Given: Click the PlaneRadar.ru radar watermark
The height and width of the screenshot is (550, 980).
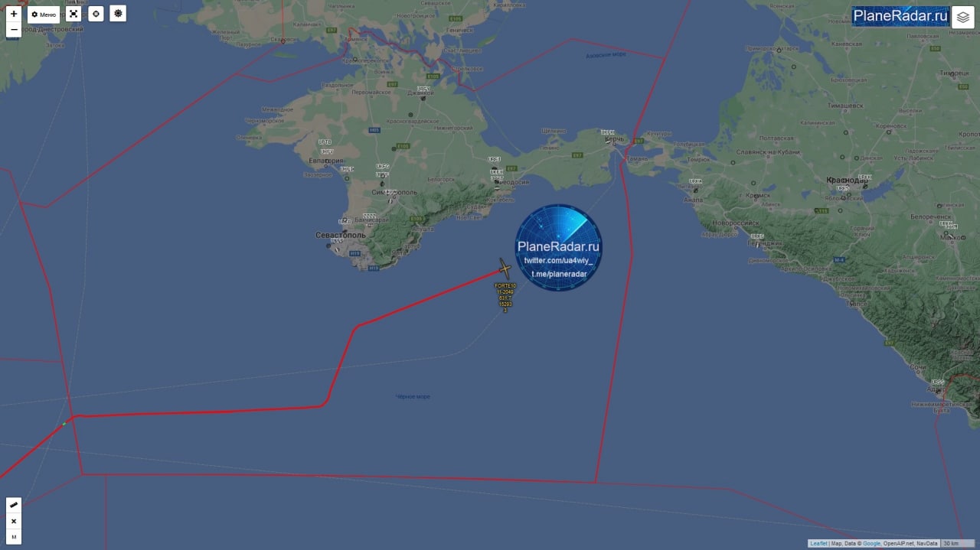Looking at the screenshot, I should (559, 247).
